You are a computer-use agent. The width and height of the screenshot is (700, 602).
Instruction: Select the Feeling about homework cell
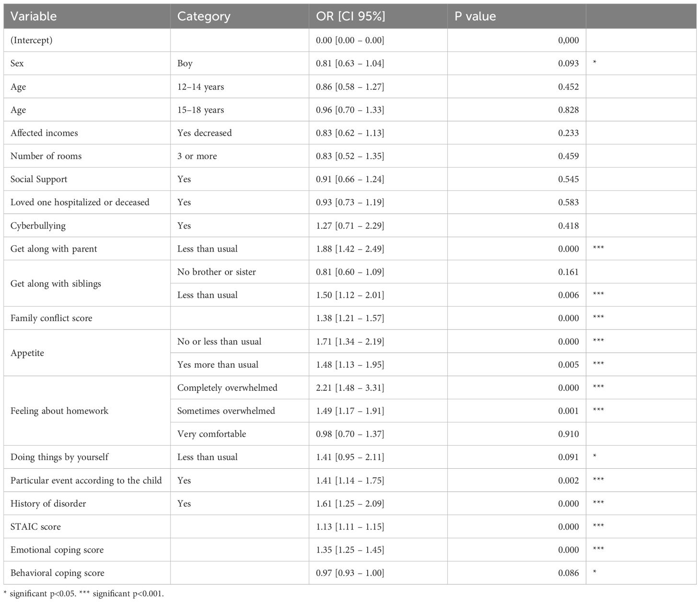[59, 411]
